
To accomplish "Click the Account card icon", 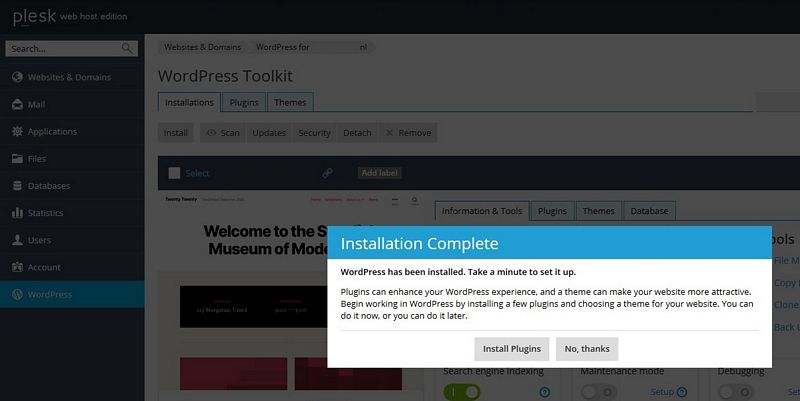I will 17,267.
